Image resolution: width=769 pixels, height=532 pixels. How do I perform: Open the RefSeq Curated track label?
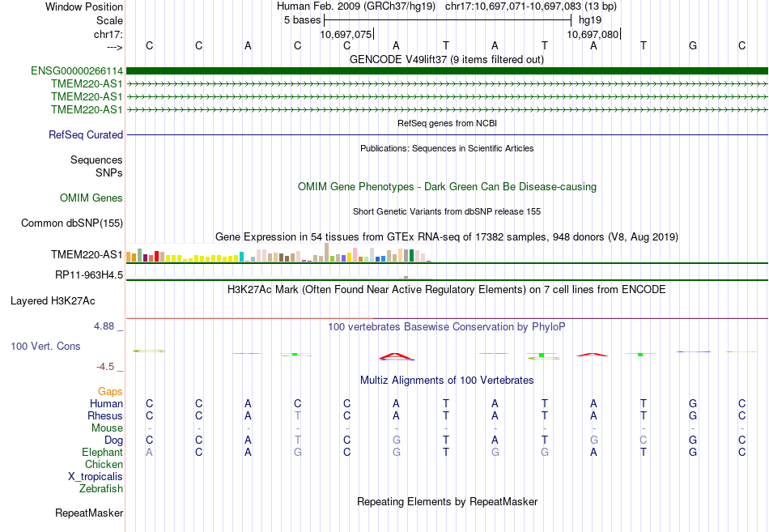tap(86, 134)
